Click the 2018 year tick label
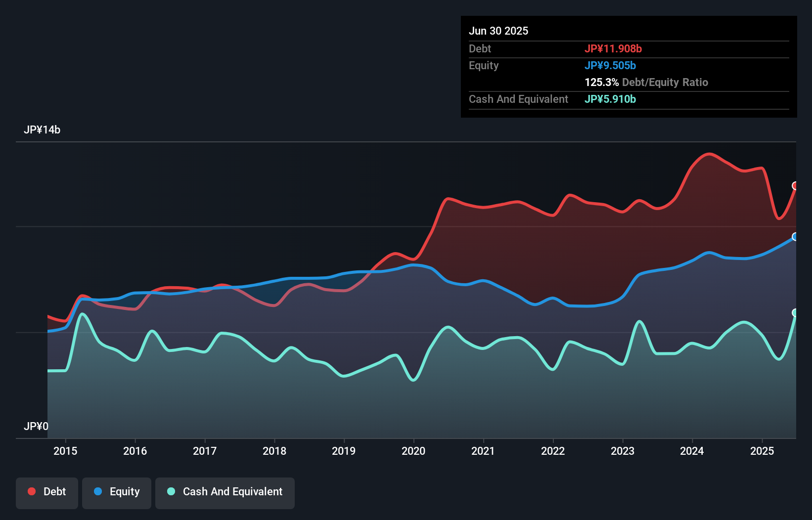812x520 pixels. (x=274, y=451)
